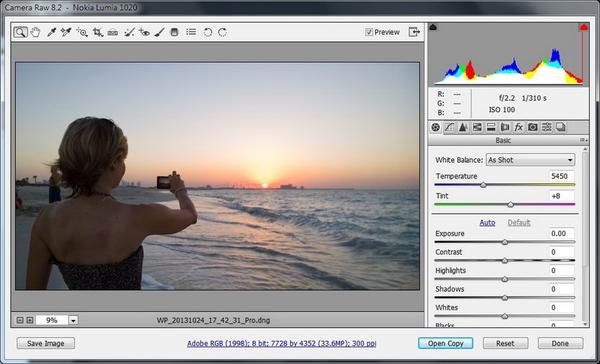Open the Basic panel flyout menu

(584, 140)
